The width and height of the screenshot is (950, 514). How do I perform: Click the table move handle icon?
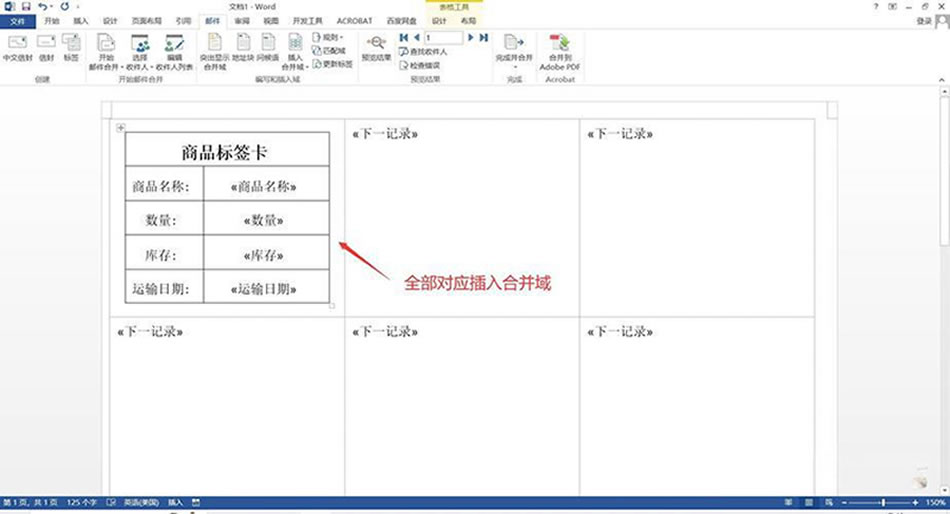121,127
